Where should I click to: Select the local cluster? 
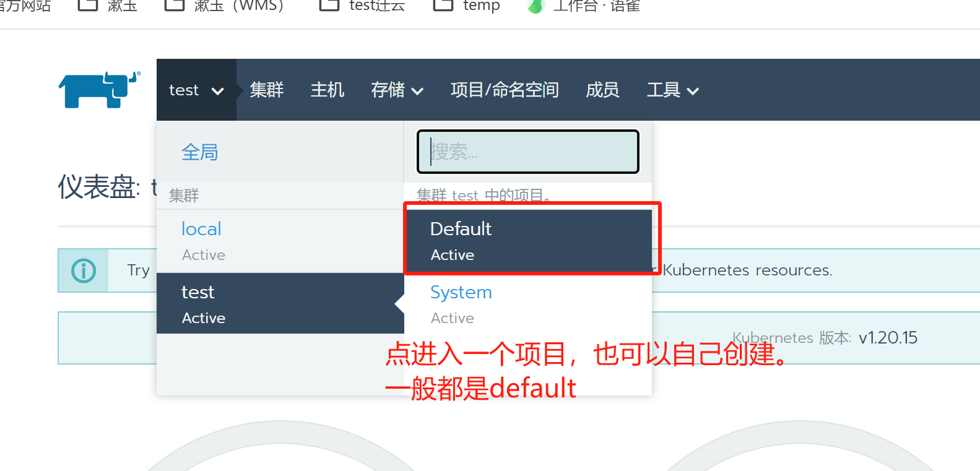(x=280, y=241)
